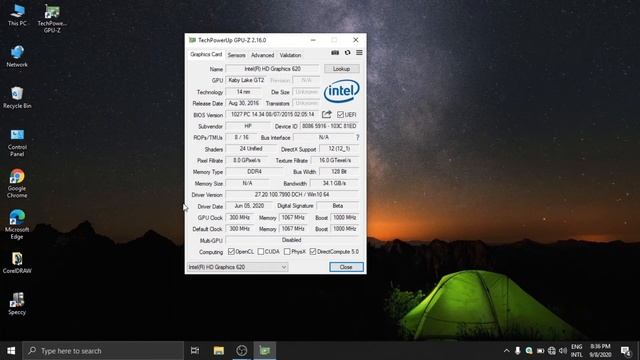Click the Device ID value field
The height and width of the screenshot is (360, 640).
(329, 126)
